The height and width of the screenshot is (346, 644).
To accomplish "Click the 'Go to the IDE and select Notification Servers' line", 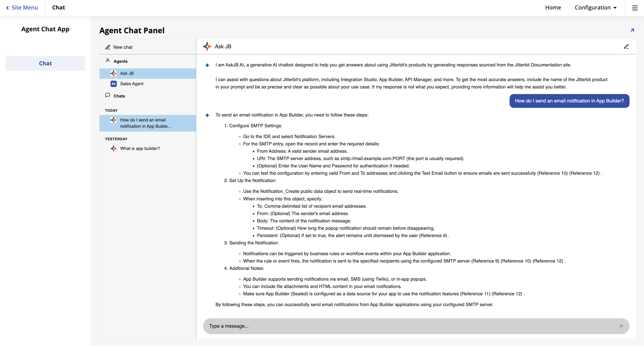I will (289, 137).
